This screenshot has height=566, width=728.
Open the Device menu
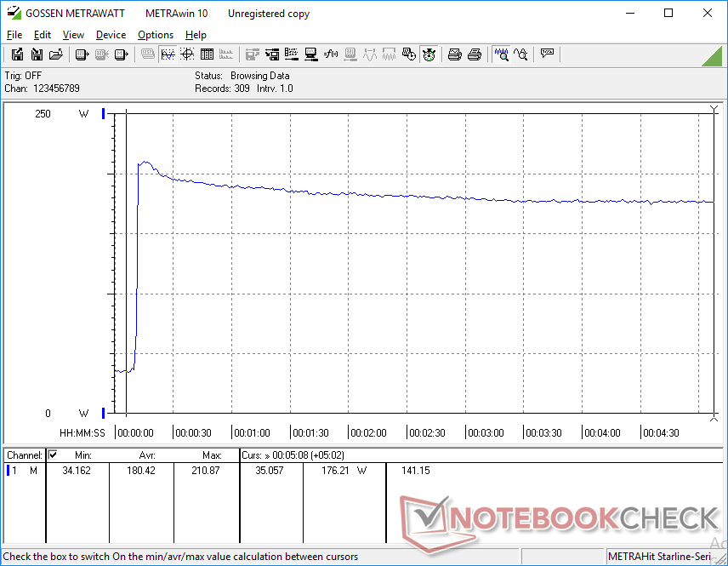(x=111, y=35)
